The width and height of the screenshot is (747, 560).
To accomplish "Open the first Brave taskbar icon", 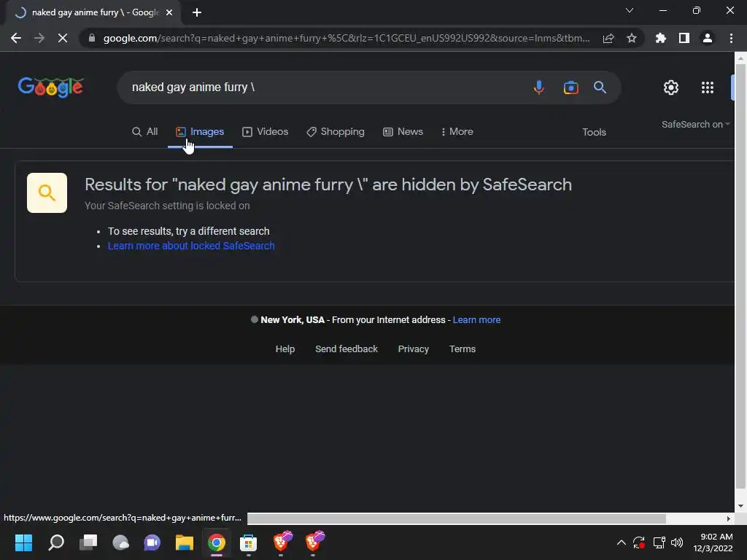I will [282, 542].
